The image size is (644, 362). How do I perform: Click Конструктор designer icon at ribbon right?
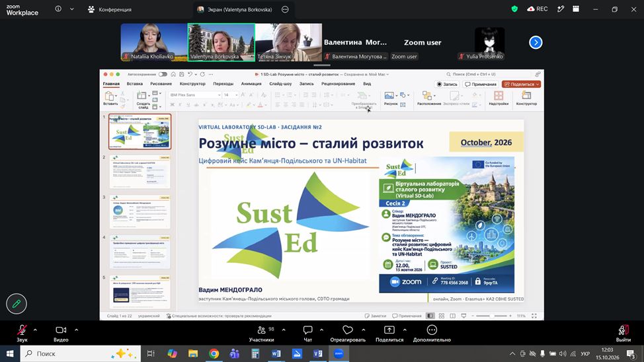[x=526, y=96]
